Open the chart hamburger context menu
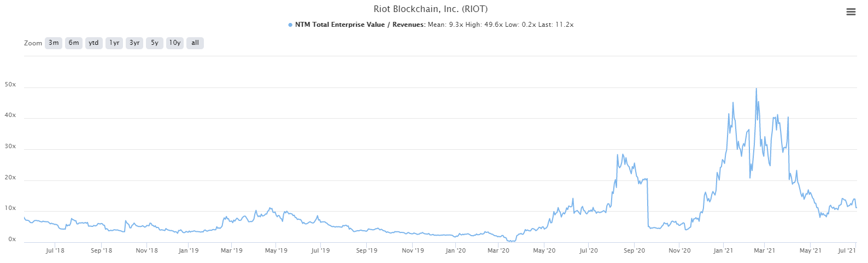Screen dimensions: 868x263 click(851, 11)
